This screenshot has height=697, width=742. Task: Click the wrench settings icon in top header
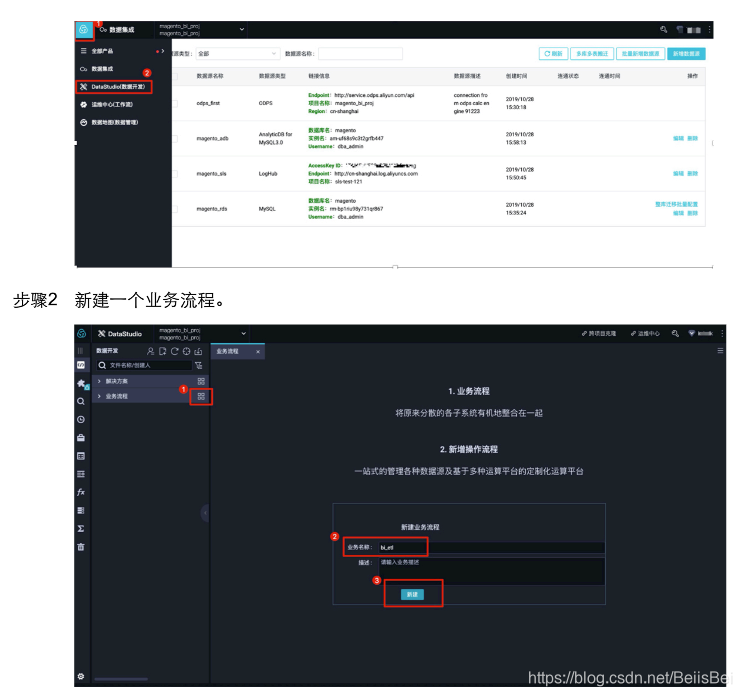click(663, 29)
